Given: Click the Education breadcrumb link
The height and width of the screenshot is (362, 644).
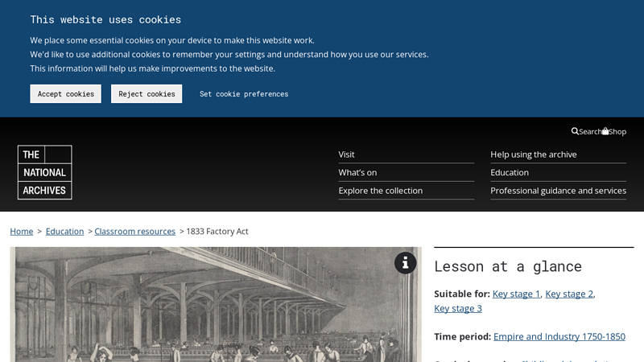Looking at the screenshot, I should pos(64,232).
